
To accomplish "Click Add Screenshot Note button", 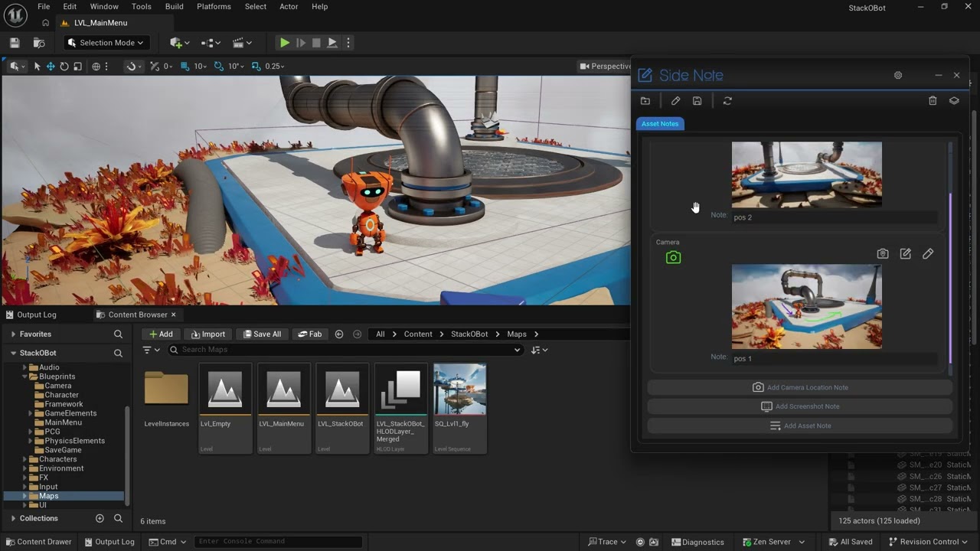I will pyautogui.click(x=800, y=406).
